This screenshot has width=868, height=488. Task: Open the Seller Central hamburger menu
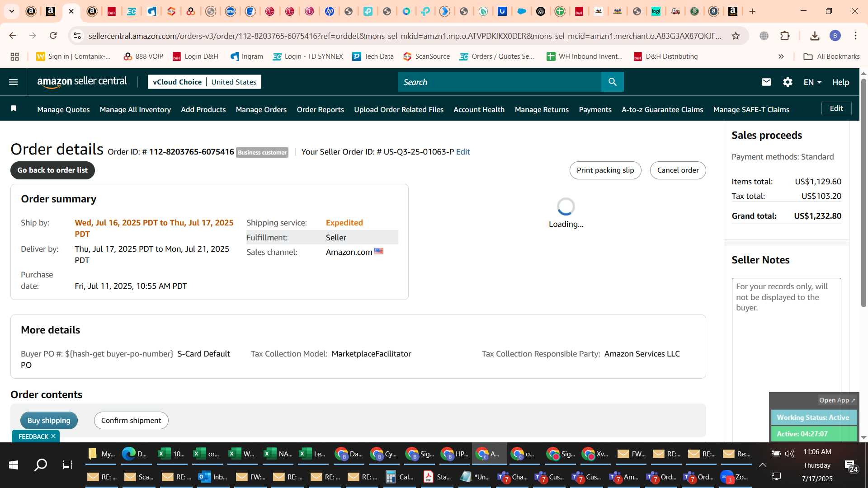pos(13,82)
